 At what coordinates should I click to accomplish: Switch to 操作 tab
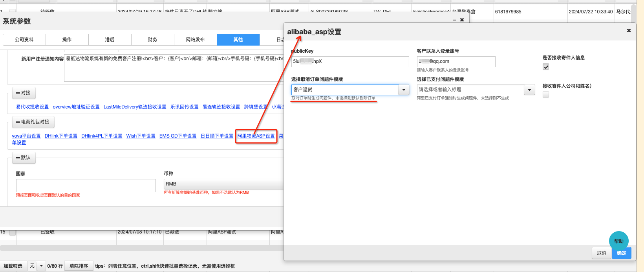pyautogui.click(x=67, y=40)
